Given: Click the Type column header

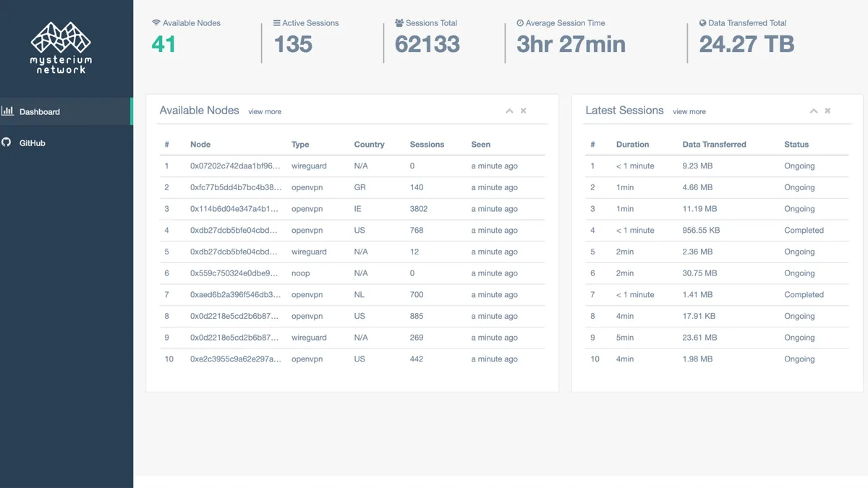Looking at the screenshot, I should [x=300, y=145].
